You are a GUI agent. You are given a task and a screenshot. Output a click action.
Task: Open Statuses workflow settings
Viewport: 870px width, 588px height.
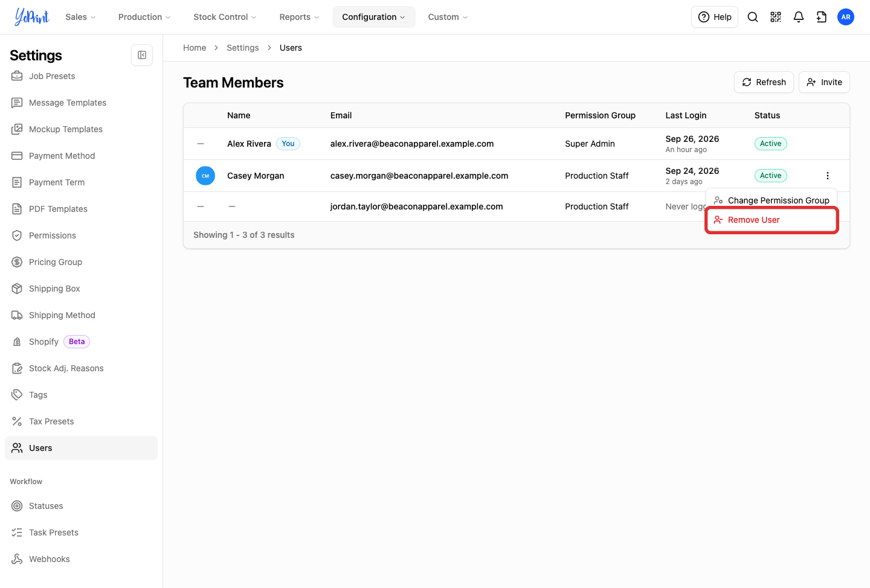[x=81, y=506]
